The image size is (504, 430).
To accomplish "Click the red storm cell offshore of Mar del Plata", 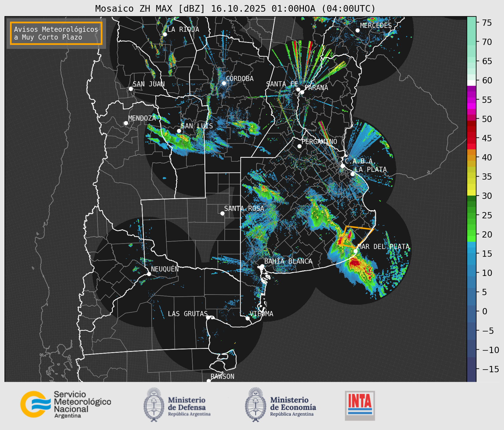I will click(x=356, y=263).
